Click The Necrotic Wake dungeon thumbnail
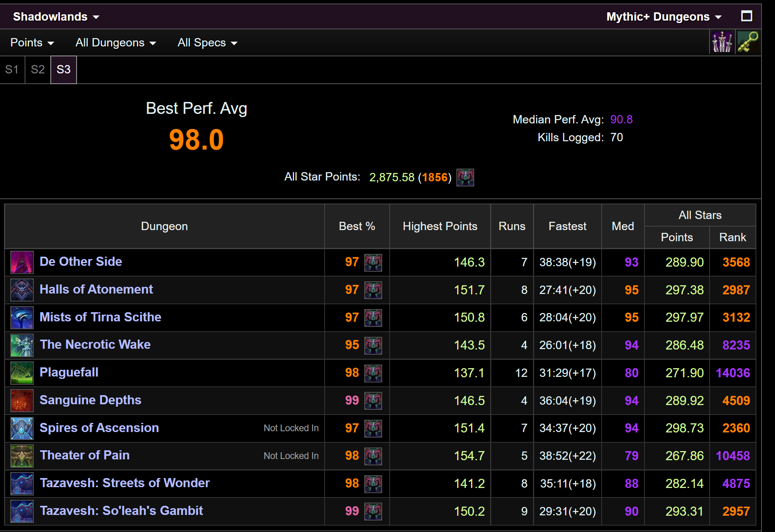Image resolution: width=775 pixels, height=532 pixels. (x=22, y=345)
